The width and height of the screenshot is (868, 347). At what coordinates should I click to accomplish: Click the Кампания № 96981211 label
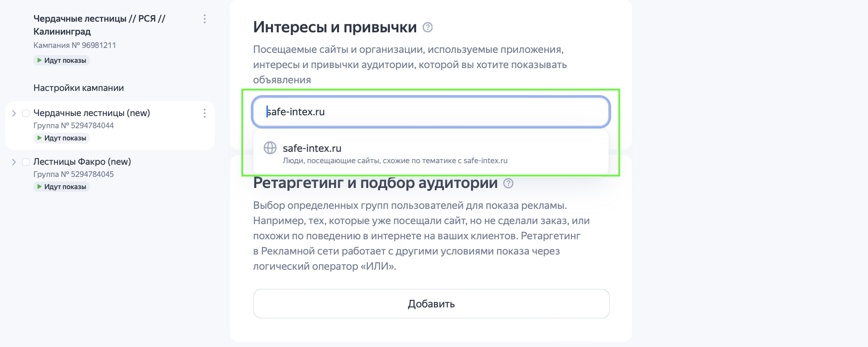(75, 44)
